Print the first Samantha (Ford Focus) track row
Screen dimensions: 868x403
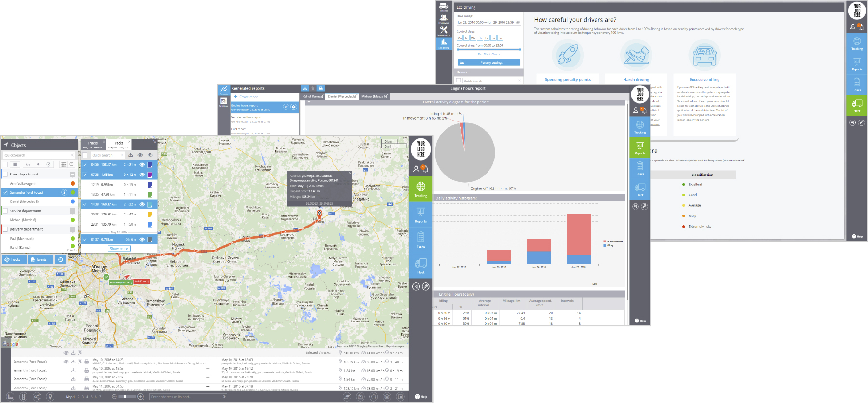(86, 361)
